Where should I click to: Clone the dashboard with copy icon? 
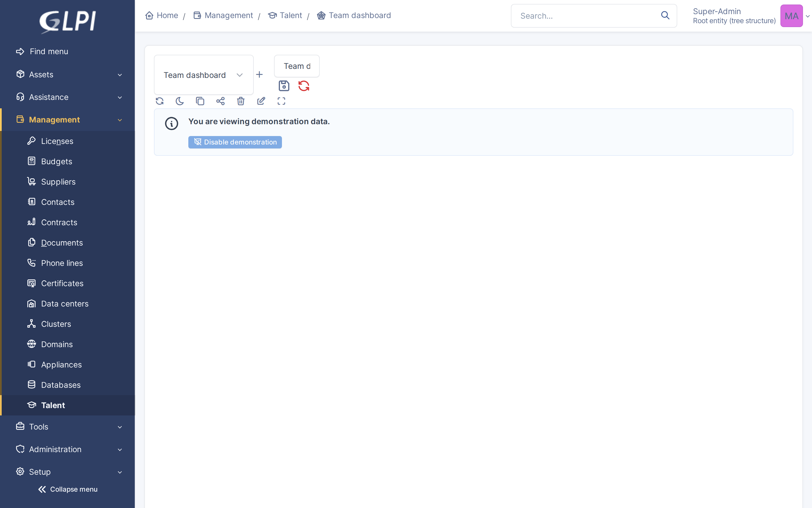coord(200,101)
